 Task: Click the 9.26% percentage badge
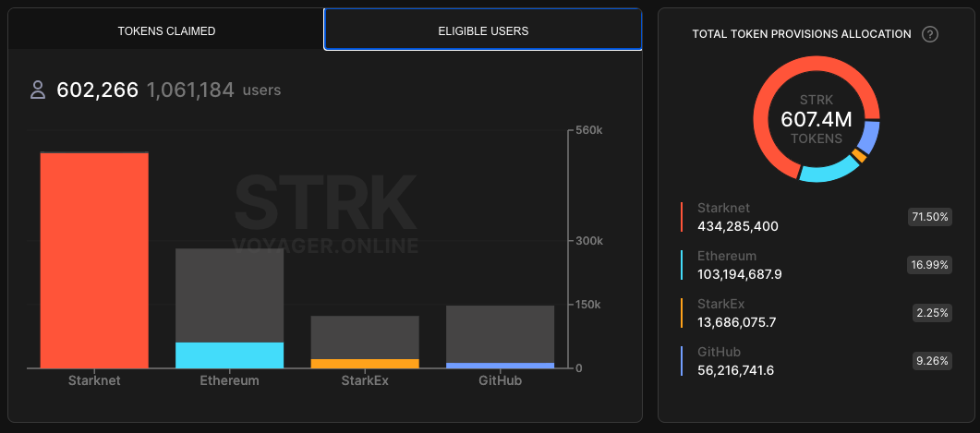(x=933, y=361)
